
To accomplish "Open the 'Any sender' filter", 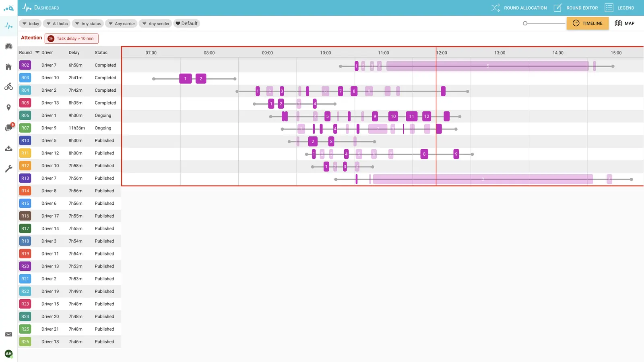I will (x=156, y=24).
